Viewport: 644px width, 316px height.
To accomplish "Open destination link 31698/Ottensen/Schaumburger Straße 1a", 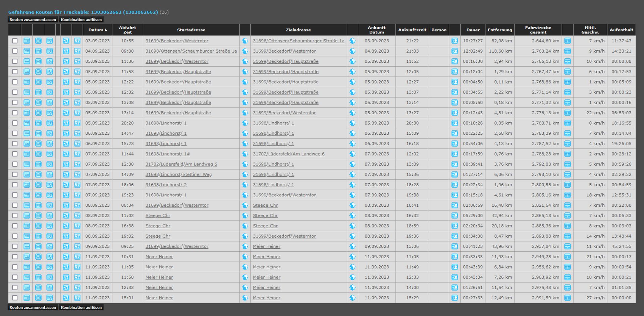I will click(x=298, y=41).
